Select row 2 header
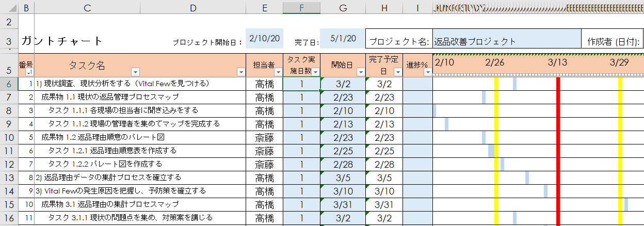644x226 pixels. coord(9,22)
